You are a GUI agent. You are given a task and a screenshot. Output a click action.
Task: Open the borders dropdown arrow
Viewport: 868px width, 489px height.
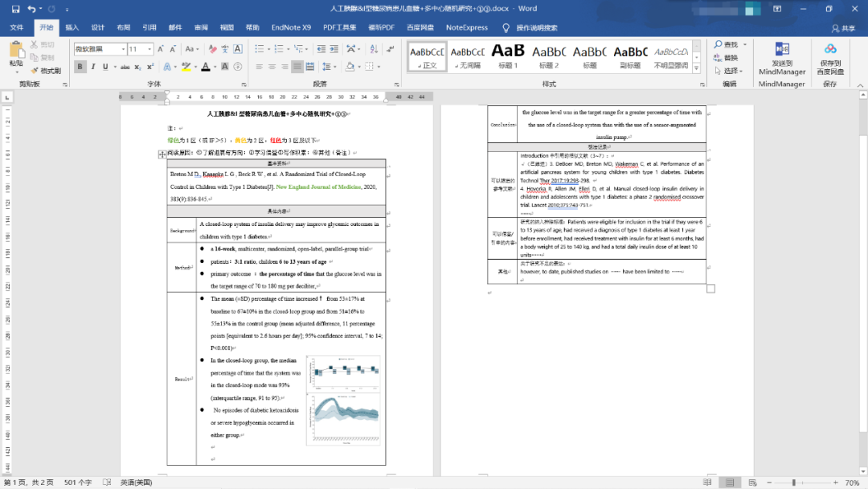379,67
